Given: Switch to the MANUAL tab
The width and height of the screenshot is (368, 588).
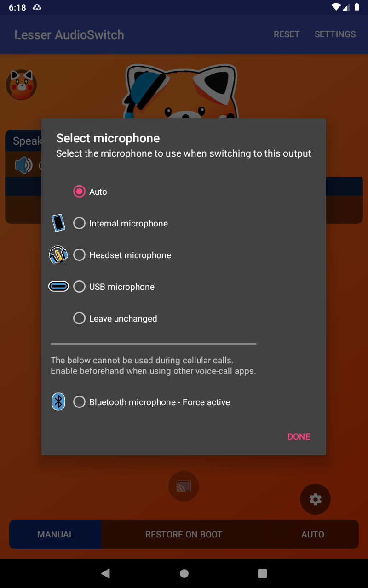Looking at the screenshot, I should click(56, 534).
